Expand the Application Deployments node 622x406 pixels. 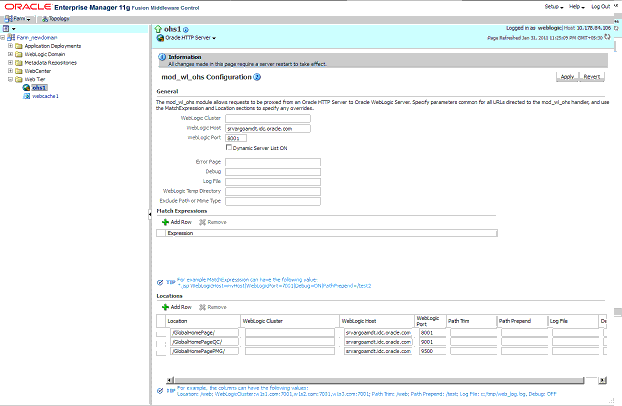(11, 46)
